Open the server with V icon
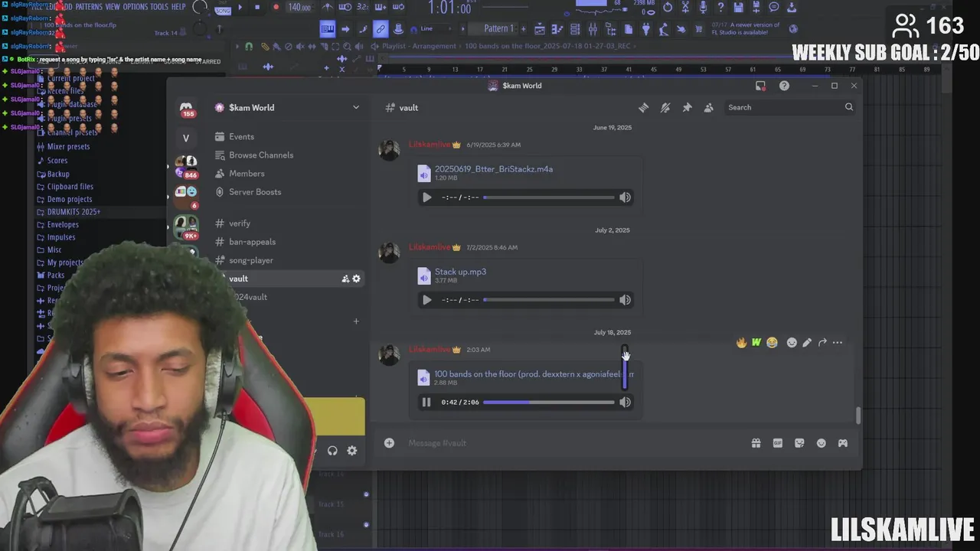This screenshot has height=551, width=980. pyautogui.click(x=186, y=139)
